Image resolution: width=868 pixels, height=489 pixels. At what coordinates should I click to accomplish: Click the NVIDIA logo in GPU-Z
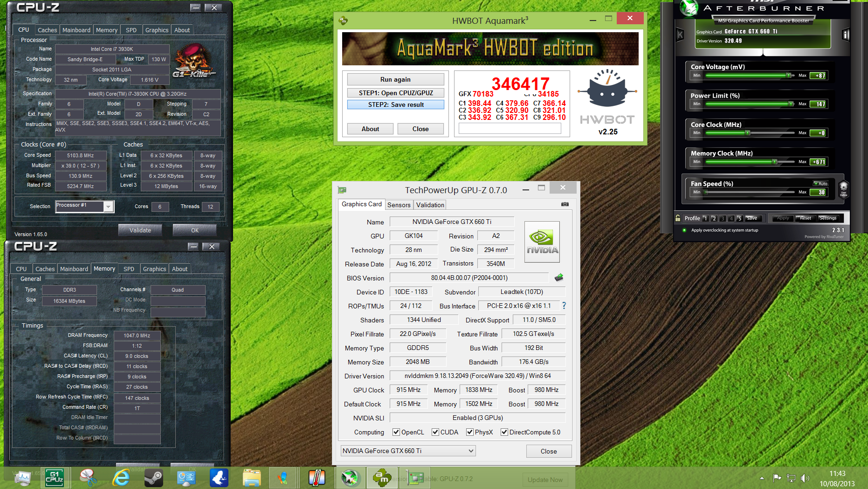[x=542, y=242]
